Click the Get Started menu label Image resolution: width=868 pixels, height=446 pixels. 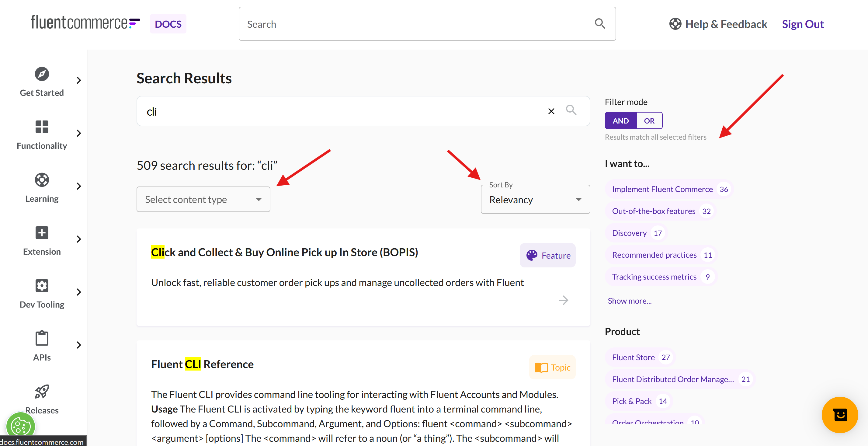[x=42, y=93]
